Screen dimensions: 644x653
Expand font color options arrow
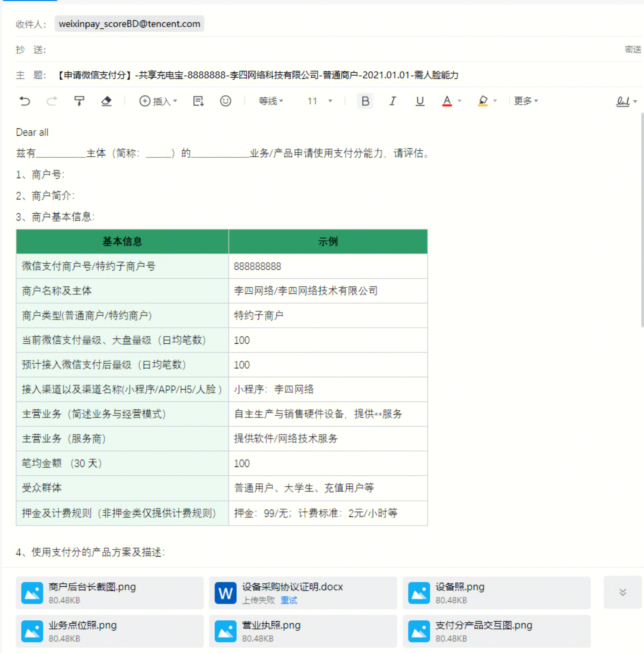click(459, 101)
